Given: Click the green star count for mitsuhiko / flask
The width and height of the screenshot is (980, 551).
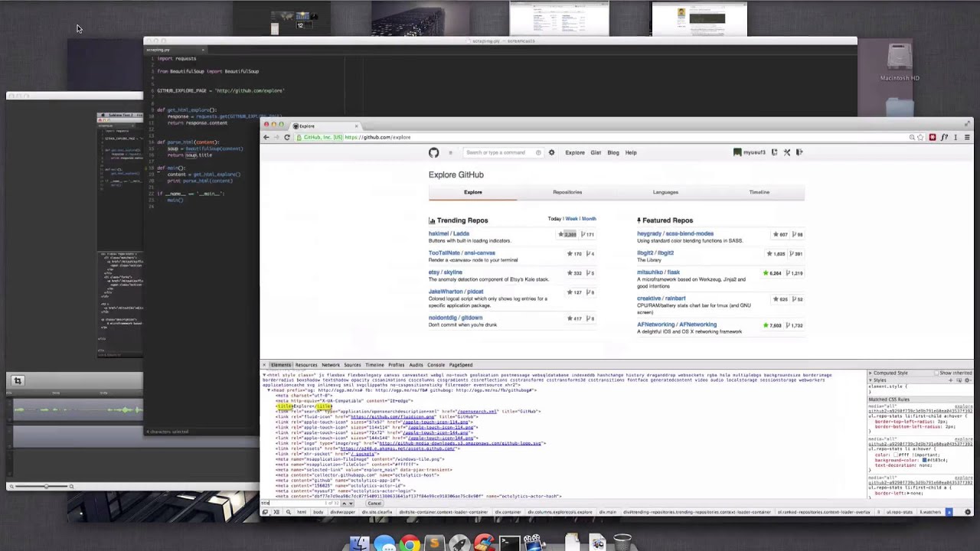Looking at the screenshot, I should point(772,273).
